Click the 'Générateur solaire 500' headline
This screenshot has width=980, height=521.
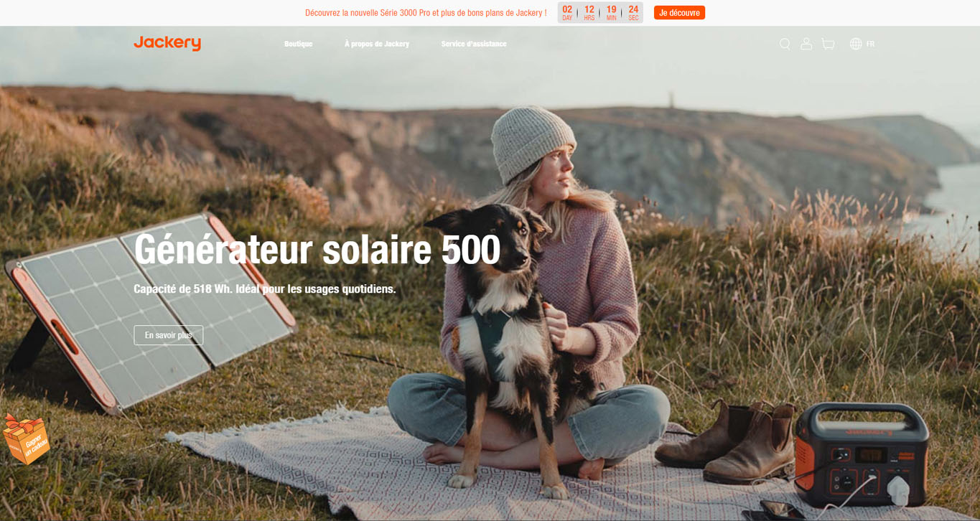317,249
